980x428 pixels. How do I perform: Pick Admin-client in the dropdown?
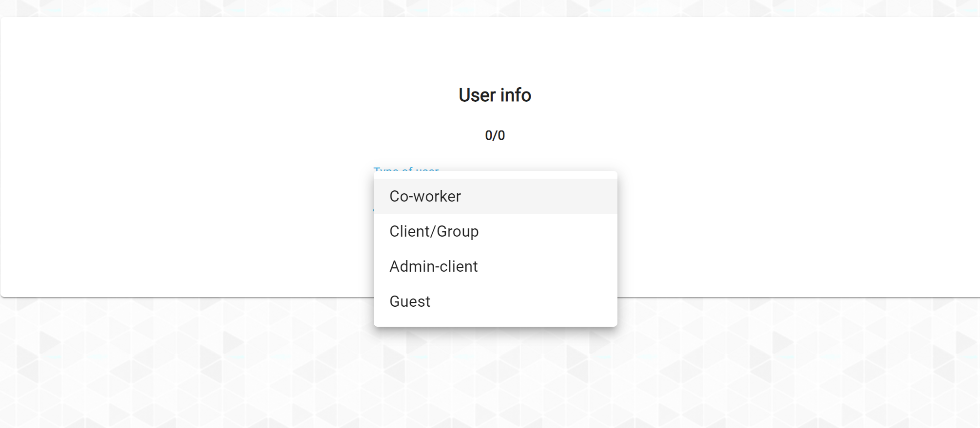[433, 266]
